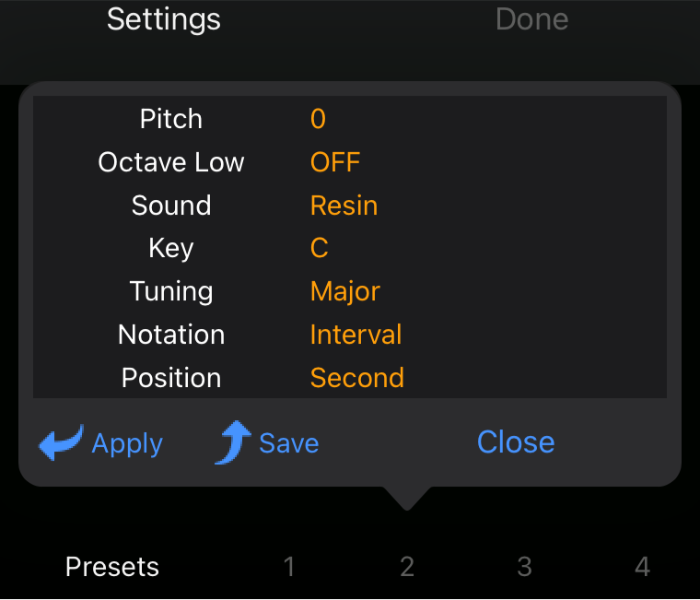Tap the Presets label
This screenshot has width=700, height=600.
[112, 567]
